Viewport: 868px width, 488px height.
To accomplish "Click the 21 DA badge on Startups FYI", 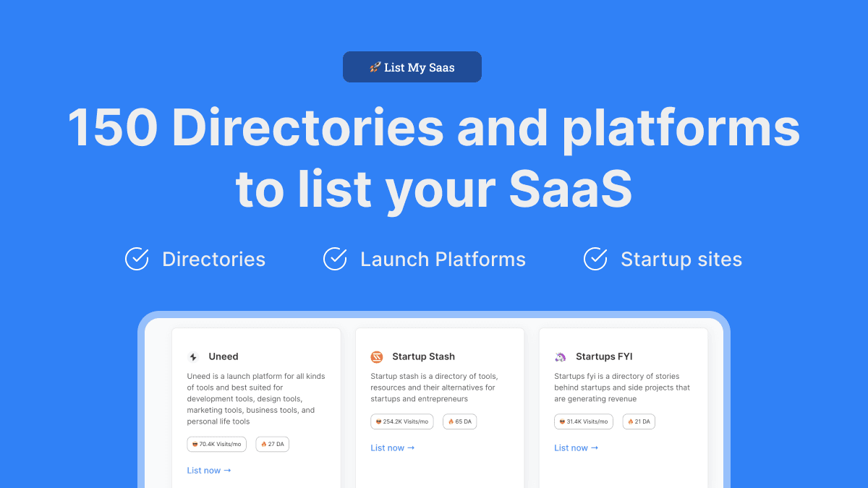I will tap(639, 421).
